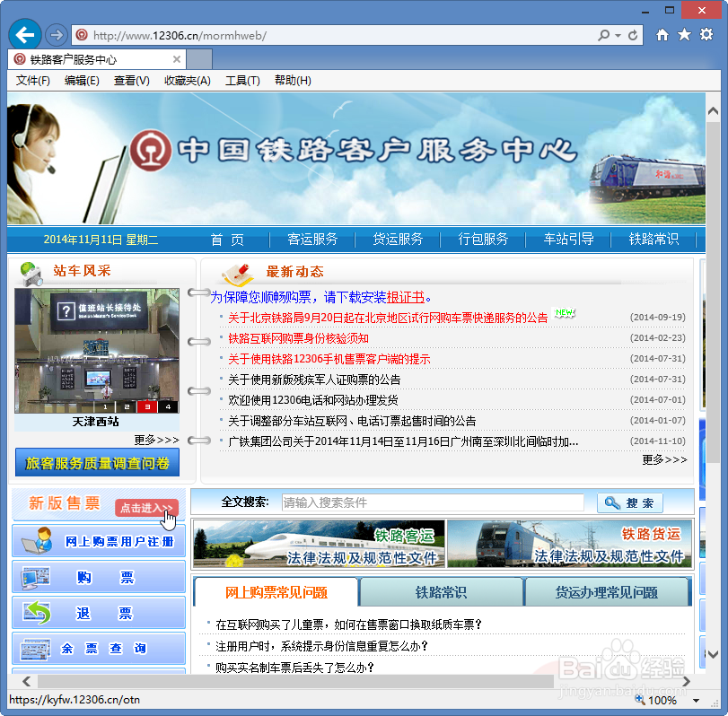
Task: Select 网上购票常见问题 tab
Action: click(x=276, y=592)
